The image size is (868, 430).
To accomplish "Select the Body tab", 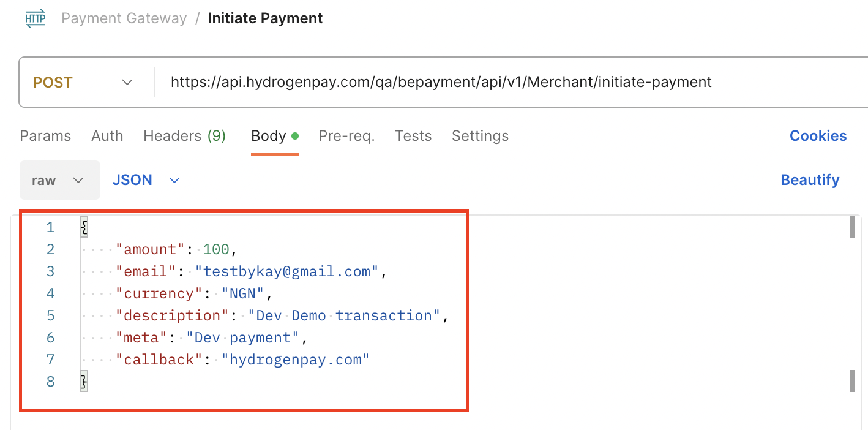I will point(275,136).
